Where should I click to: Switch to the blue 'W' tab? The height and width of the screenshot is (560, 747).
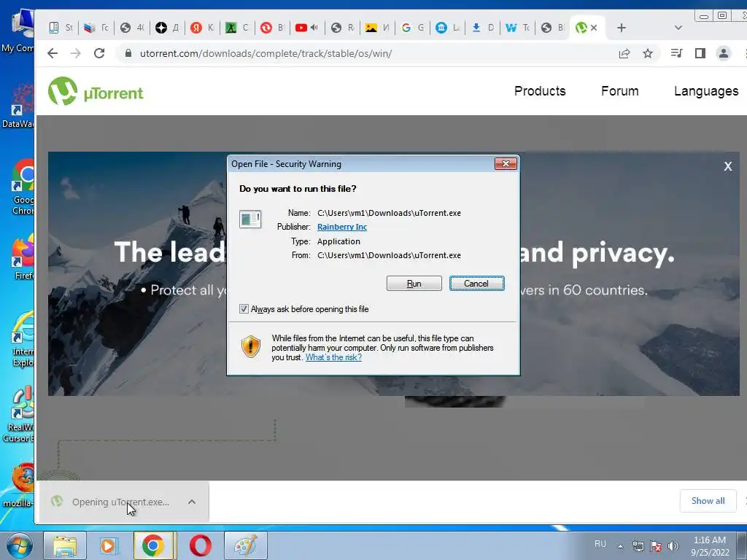click(518, 28)
